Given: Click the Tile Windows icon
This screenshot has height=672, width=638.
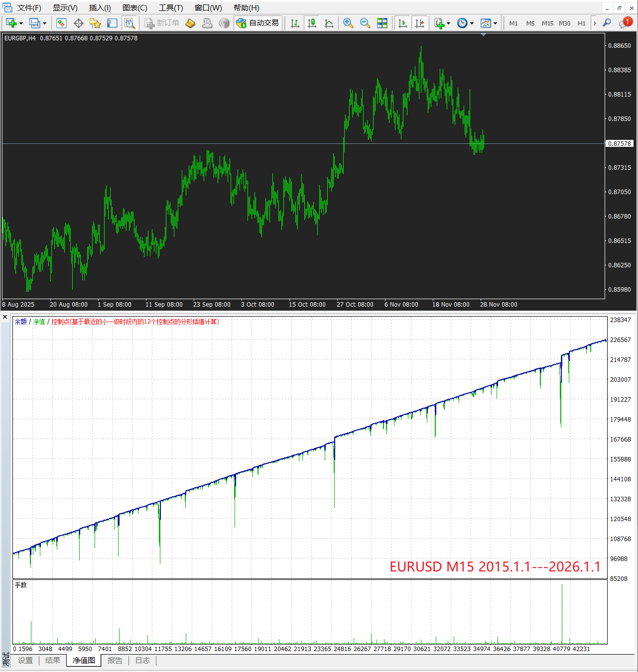Looking at the screenshot, I should 382,23.
